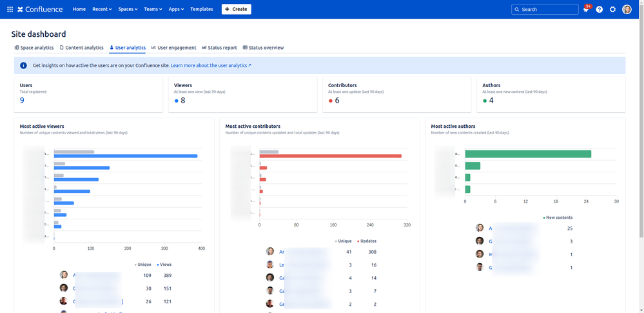
Task: Open the user analytics Learn more link
Action: click(x=211, y=66)
